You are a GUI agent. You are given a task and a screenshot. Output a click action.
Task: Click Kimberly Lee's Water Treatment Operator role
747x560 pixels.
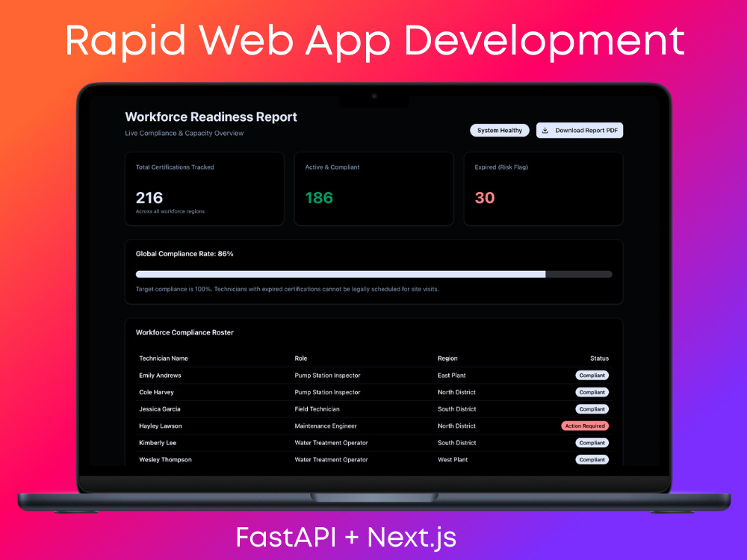[331, 443]
